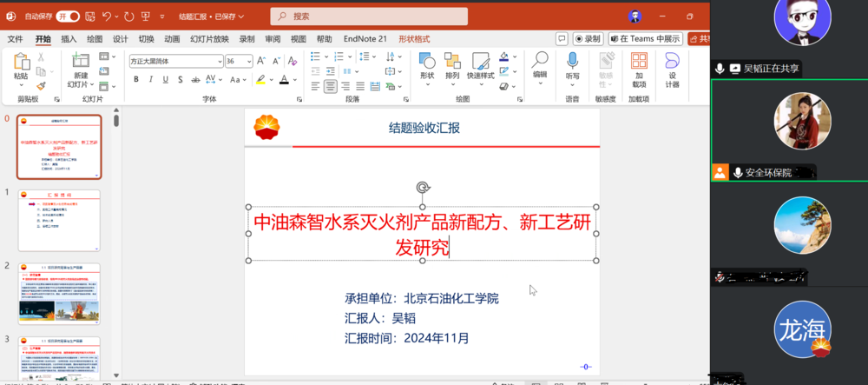
Task: Toggle Italic formatting
Action: pos(150,80)
